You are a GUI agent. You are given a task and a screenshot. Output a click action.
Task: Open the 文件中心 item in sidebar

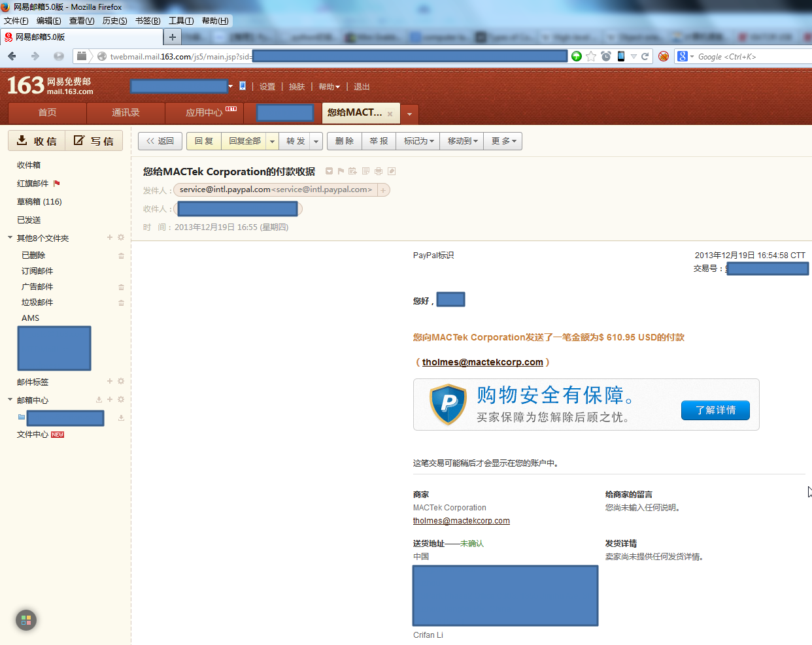click(x=33, y=435)
